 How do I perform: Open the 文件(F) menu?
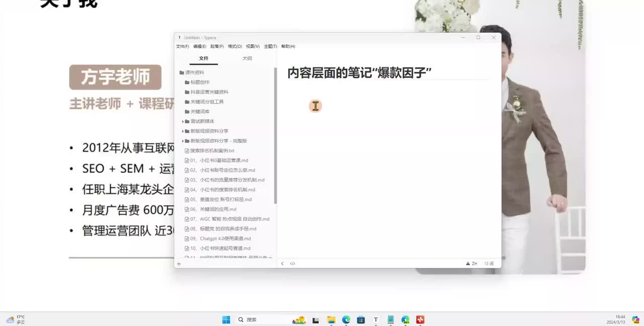(183, 46)
